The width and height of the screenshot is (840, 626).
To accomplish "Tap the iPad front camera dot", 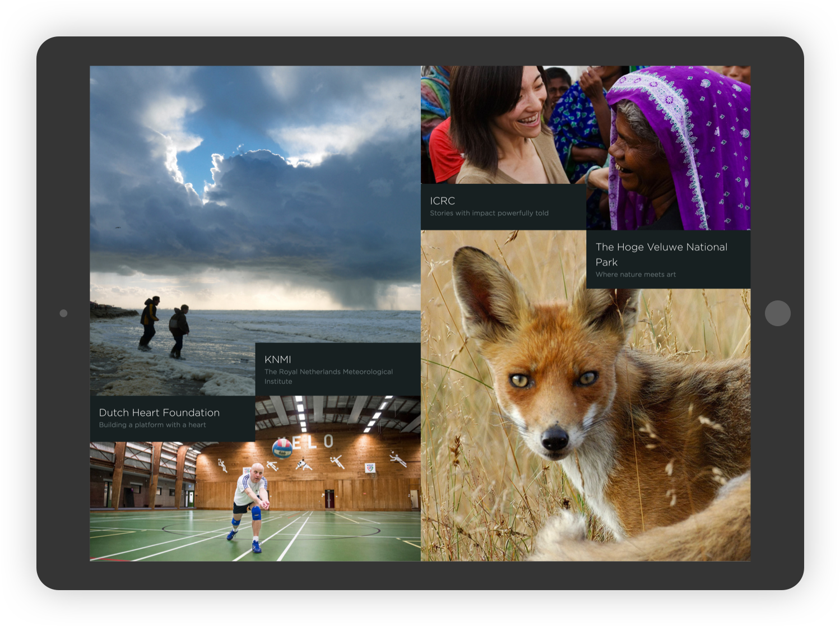I will pyautogui.click(x=63, y=313).
